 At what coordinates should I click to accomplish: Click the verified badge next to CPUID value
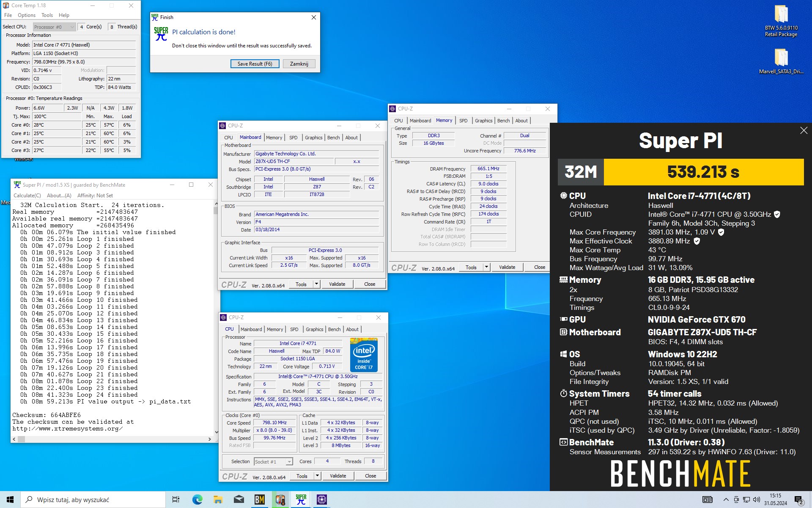[777, 214]
